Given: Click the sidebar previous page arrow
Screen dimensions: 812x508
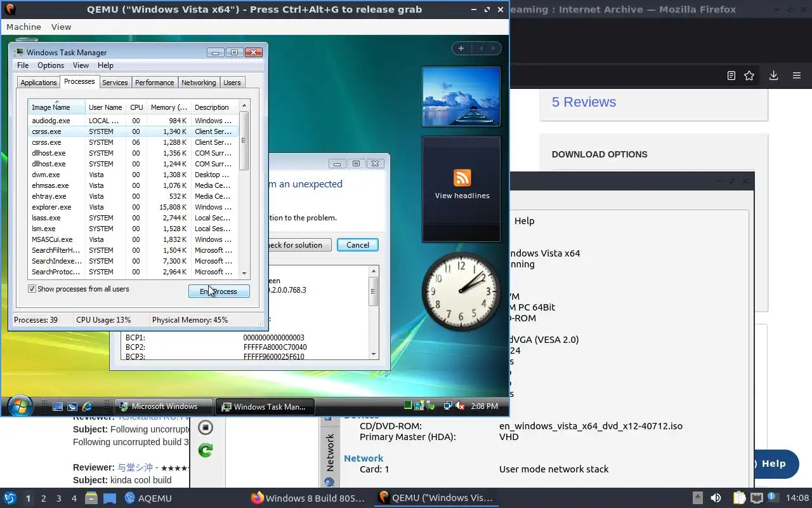Looking at the screenshot, I should click(x=481, y=48).
